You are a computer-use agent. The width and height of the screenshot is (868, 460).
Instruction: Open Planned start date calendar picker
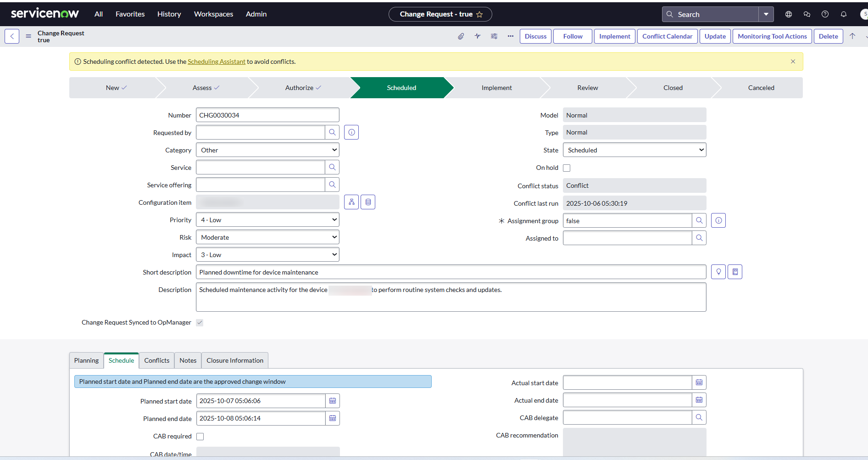(333, 401)
